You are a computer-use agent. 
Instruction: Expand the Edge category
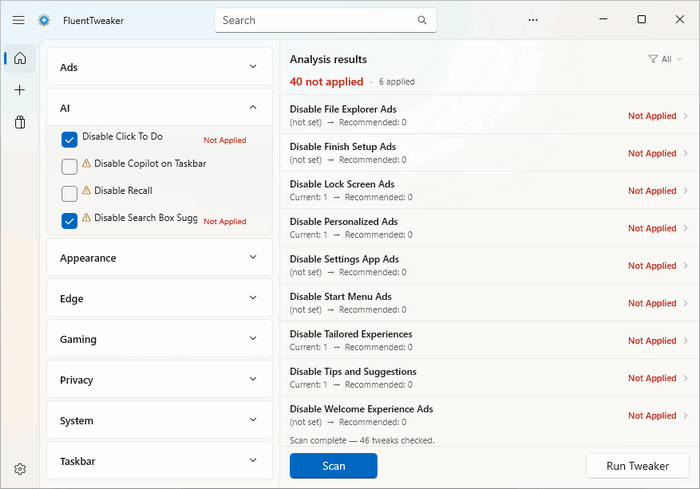click(159, 298)
